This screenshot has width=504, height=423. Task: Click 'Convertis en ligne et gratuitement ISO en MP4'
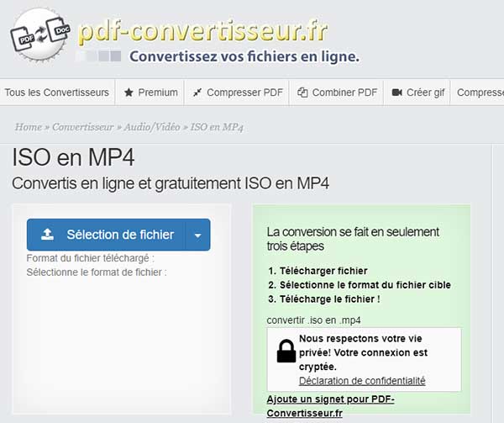point(171,183)
